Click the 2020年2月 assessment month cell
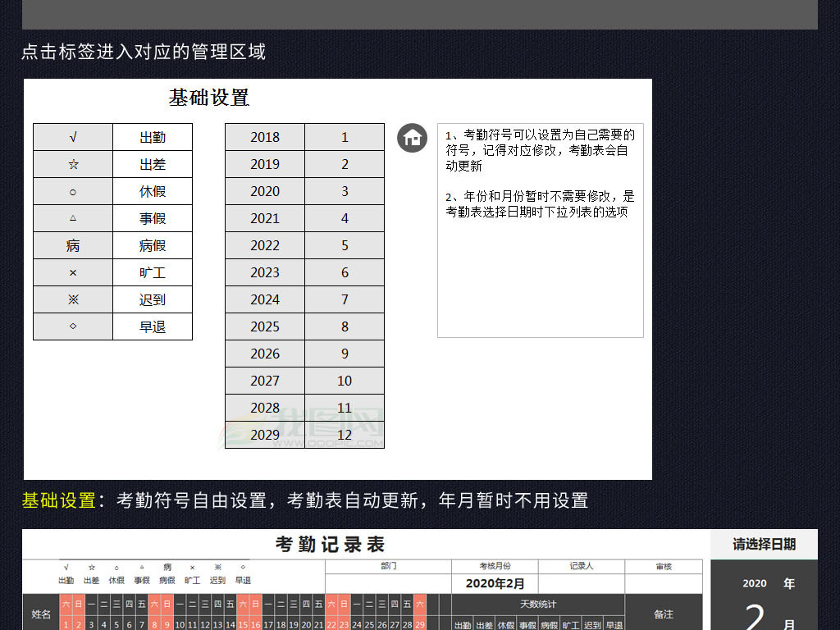840x630 pixels. (x=495, y=584)
